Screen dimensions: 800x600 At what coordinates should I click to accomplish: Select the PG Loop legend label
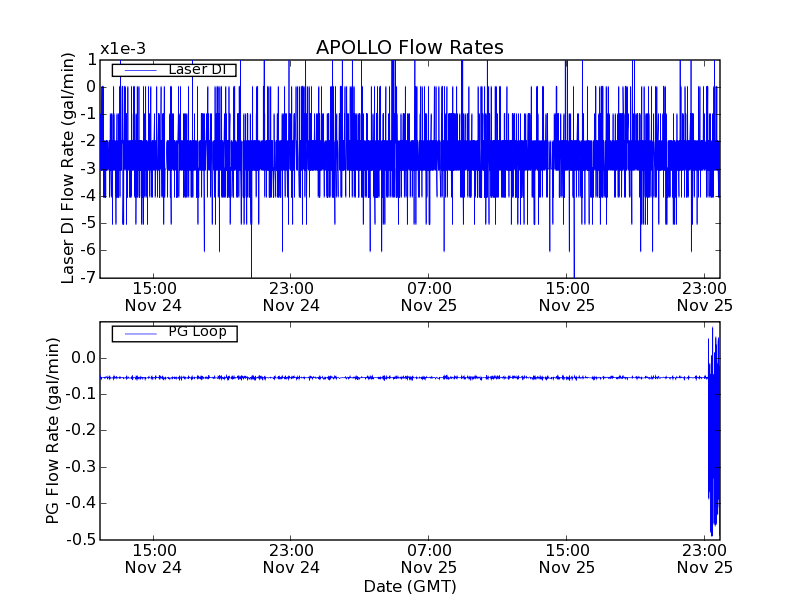pyautogui.click(x=197, y=332)
